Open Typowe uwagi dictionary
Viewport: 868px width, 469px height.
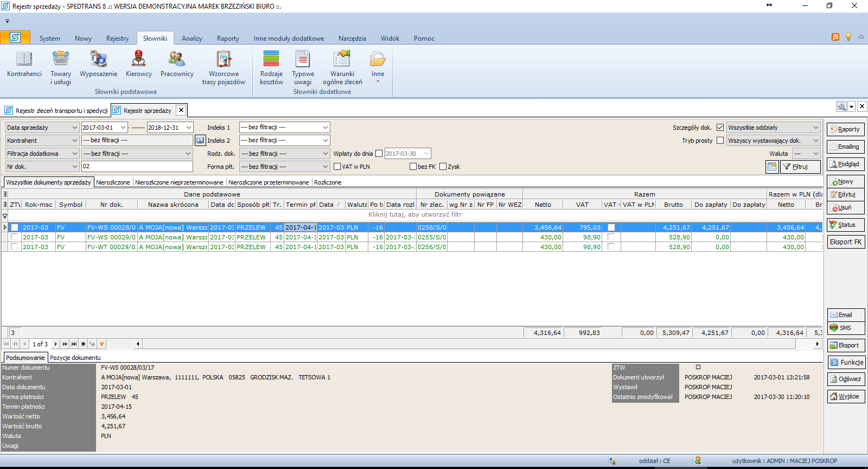(x=303, y=68)
